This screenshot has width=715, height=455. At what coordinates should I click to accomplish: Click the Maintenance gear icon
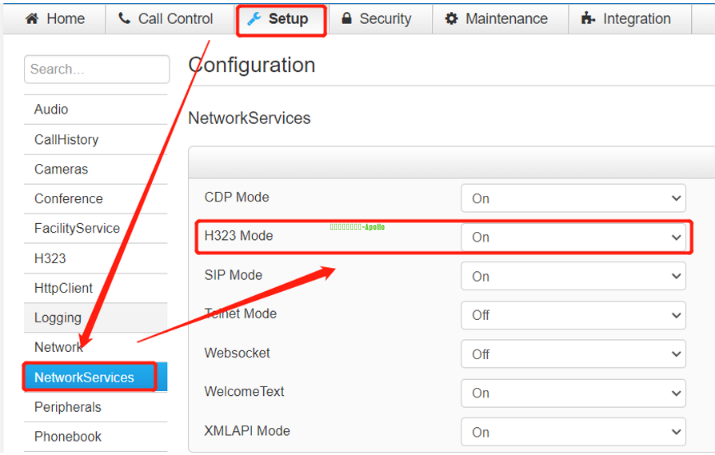click(x=451, y=19)
